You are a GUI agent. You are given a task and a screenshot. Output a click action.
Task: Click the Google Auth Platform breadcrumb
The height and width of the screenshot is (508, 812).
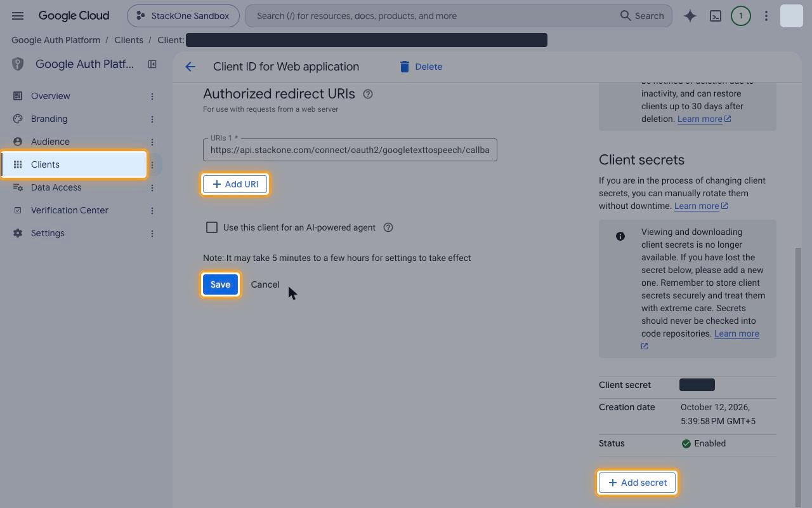click(x=56, y=40)
